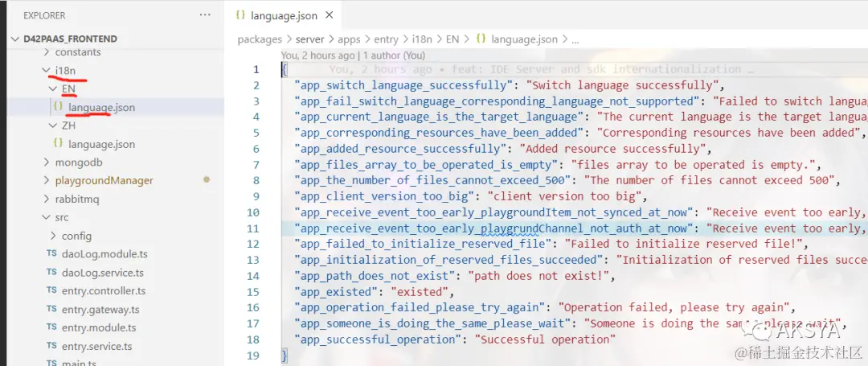Open the Explorer more actions ellipsis
Screen dimensions: 868x366
point(206,15)
